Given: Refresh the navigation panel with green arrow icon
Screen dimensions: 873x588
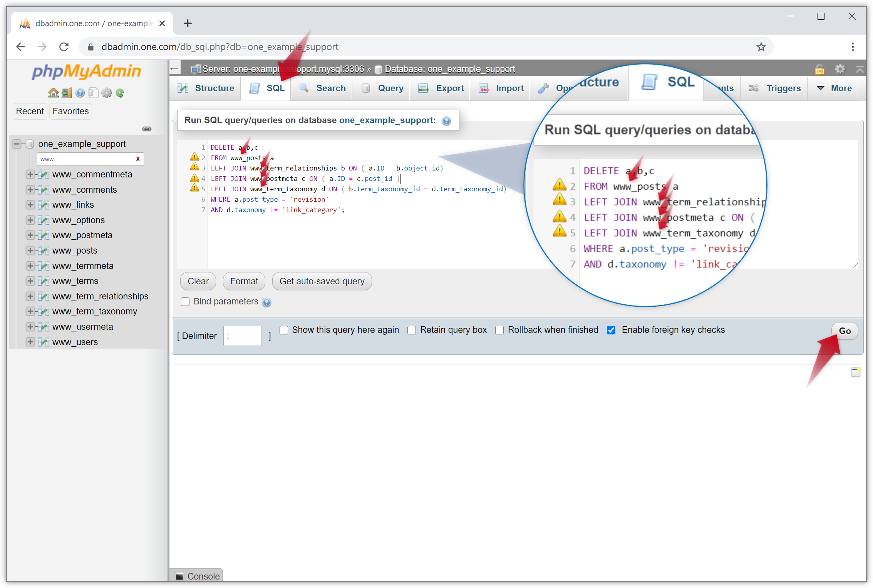Looking at the screenshot, I should (120, 93).
